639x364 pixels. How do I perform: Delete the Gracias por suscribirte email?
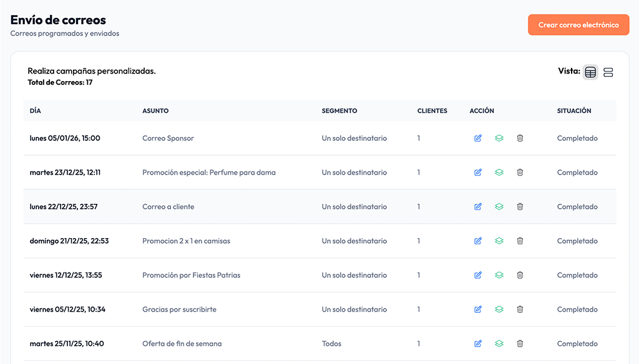tap(520, 310)
